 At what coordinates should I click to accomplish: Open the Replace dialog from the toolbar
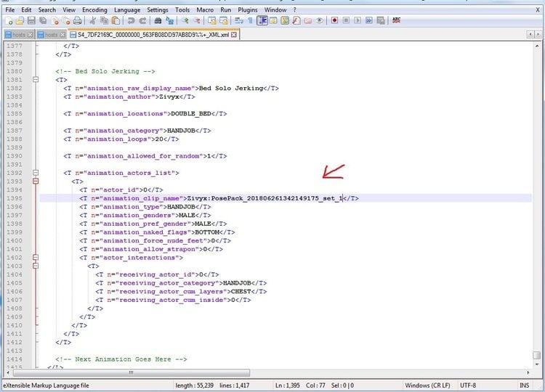tap(169, 21)
